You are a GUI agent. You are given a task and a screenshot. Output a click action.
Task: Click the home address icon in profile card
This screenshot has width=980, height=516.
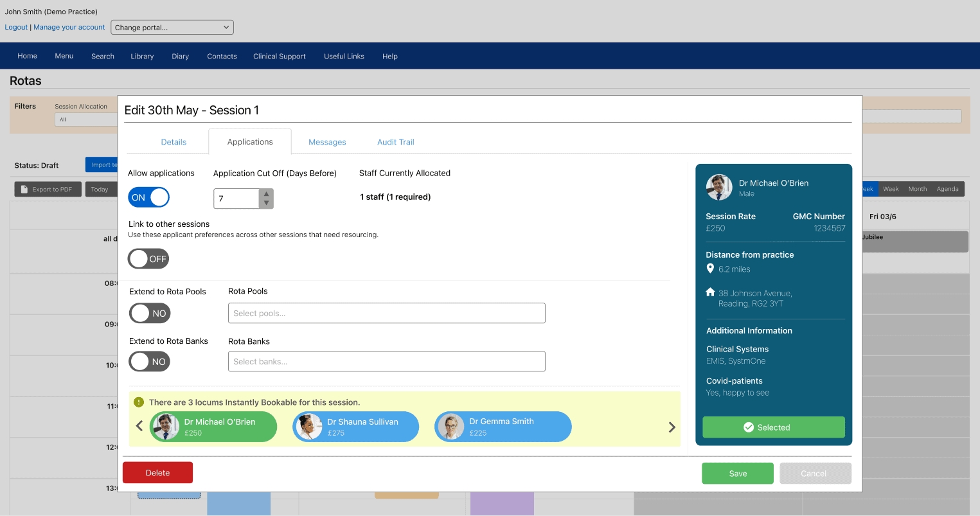click(x=710, y=292)
